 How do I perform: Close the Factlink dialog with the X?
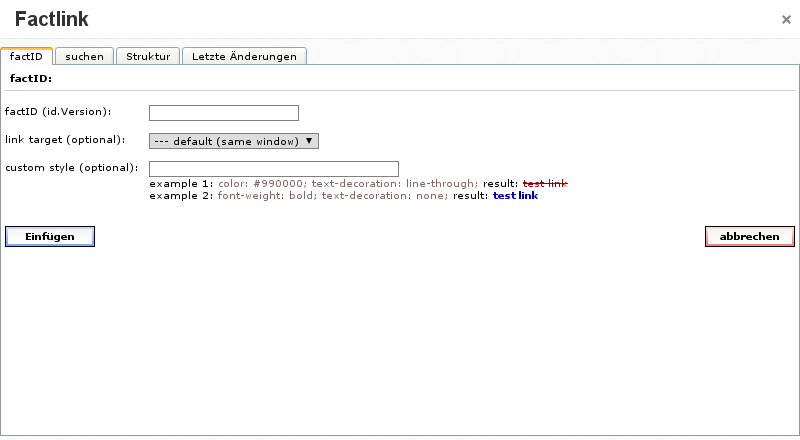point(785,19)
